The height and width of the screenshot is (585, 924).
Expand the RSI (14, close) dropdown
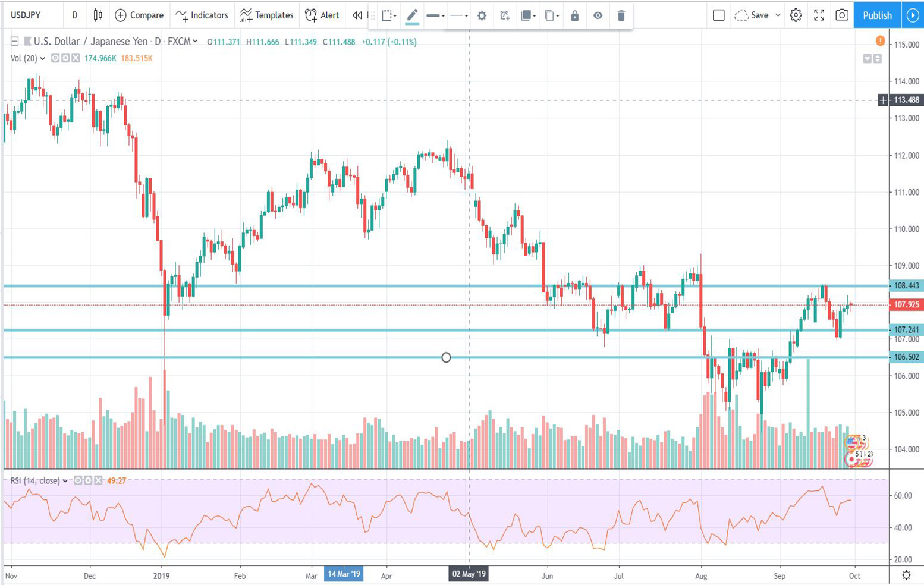pyautogui.click(x=65, y=481)
